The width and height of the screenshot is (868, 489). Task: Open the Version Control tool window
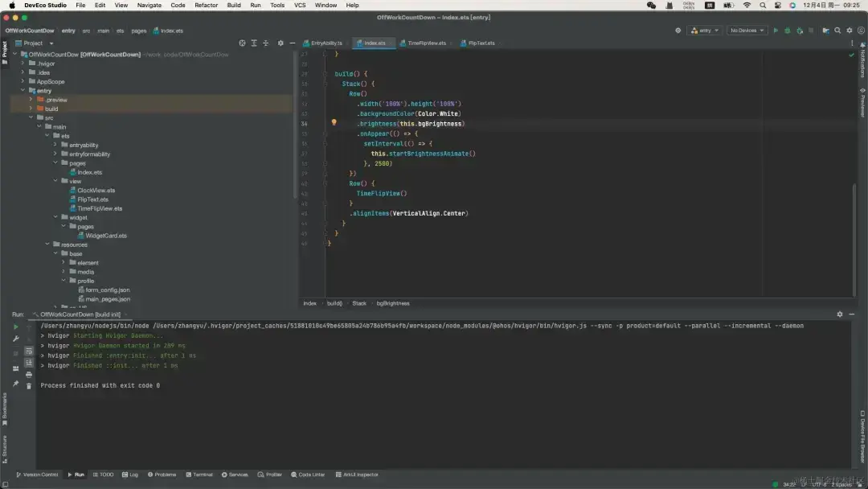[37, 475]
